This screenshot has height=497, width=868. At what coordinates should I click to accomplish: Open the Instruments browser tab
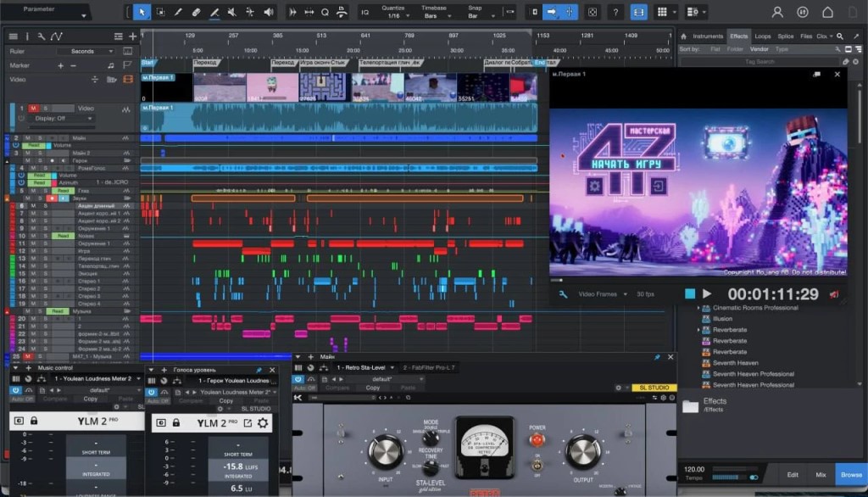708,36
